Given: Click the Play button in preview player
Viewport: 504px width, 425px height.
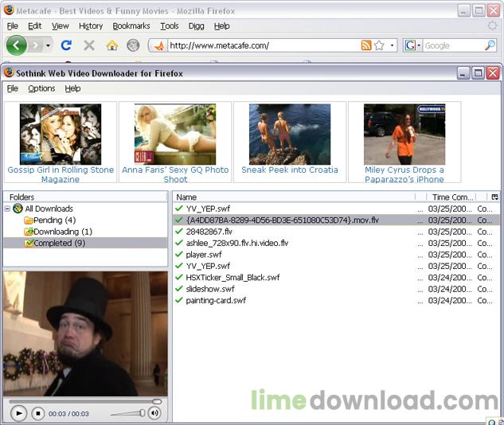Looking at the screenshot, I should coord(18,413).
